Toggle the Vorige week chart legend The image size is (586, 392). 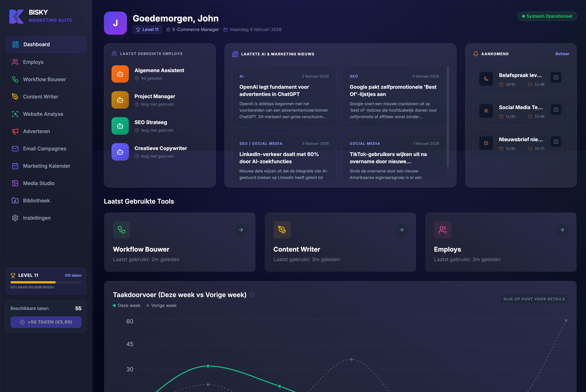click(x=161, y=305)
